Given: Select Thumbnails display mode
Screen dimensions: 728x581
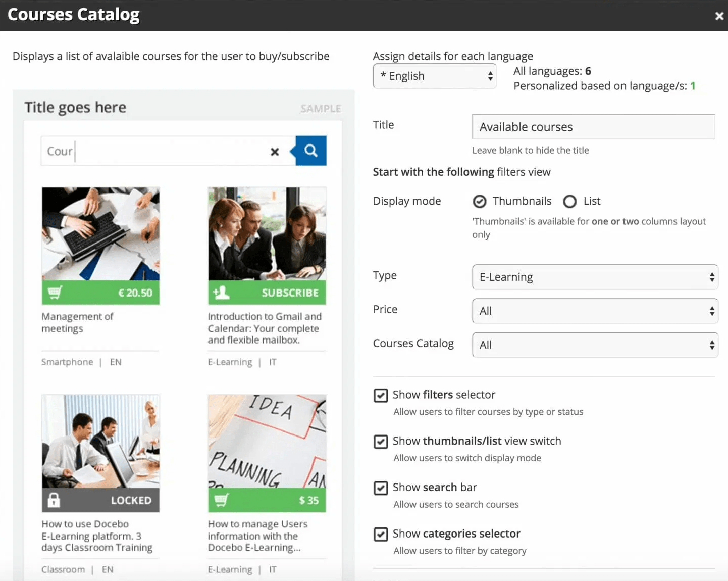Looking at the screenshot, I should (480, 202).
